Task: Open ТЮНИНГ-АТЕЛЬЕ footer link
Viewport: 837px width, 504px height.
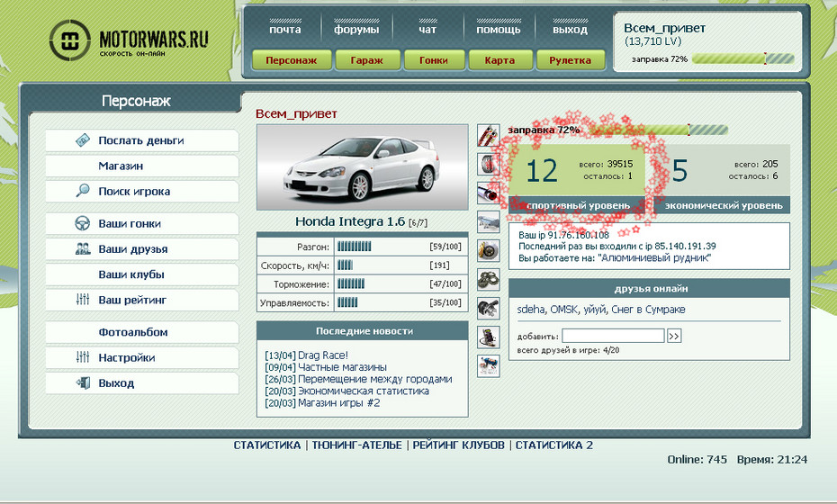Action: [356, 445]
